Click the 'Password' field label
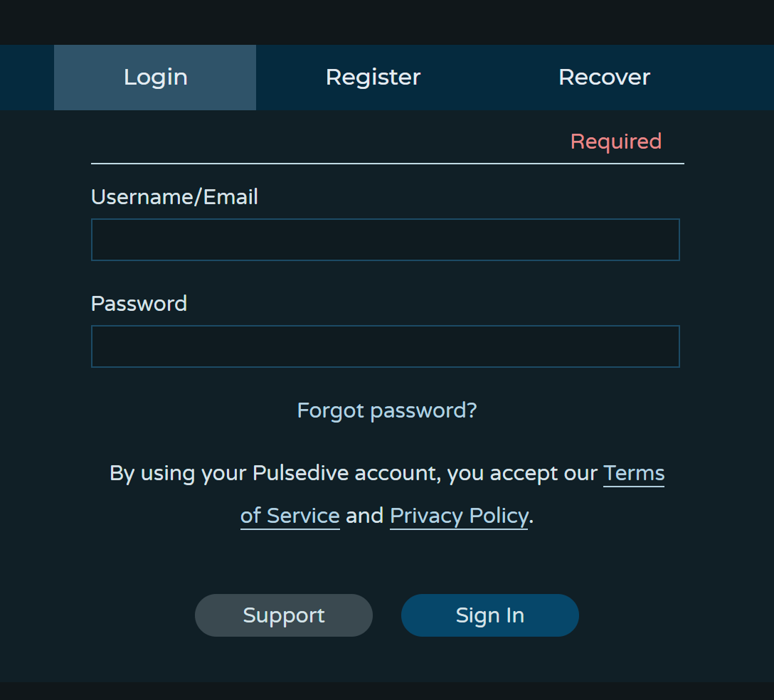Image resolution: width=774 pixels, height=700 pixels. [x=139, y=304]
